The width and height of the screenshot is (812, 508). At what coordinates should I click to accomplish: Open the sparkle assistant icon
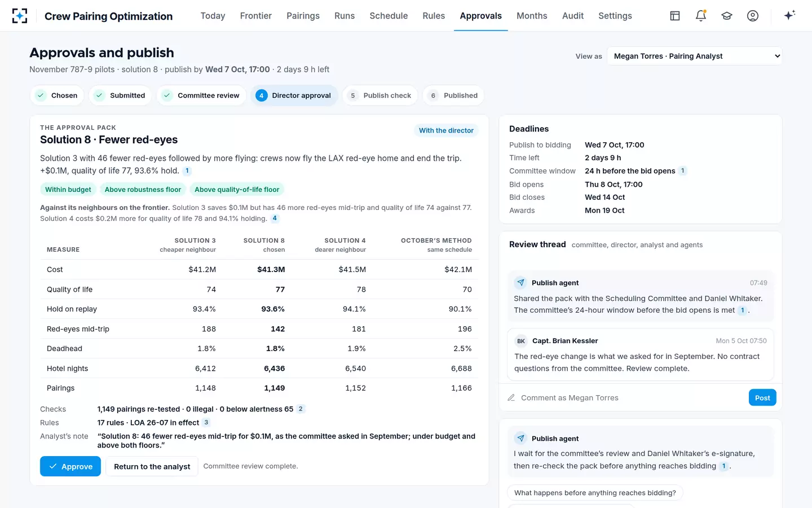point(789,15)
